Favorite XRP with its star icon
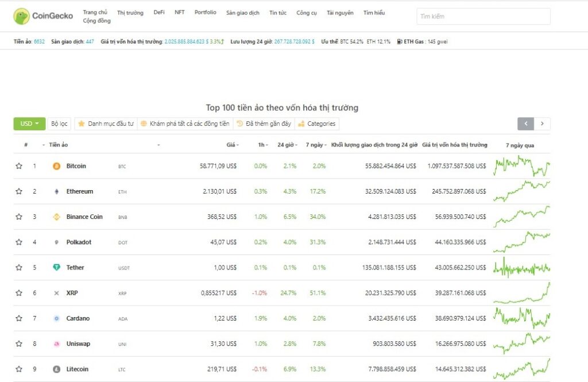This screenshot has width=588, height=382. click(19, 293)
